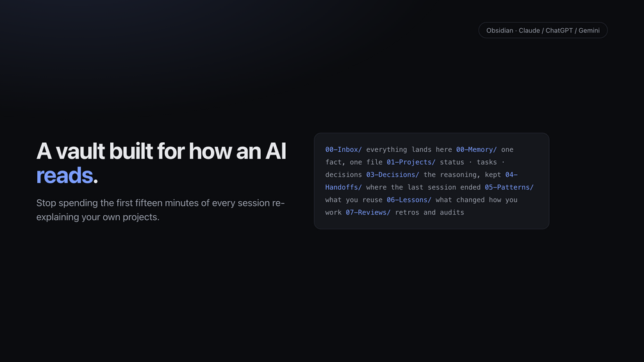
Task: Click the text where the last session ended
Action: click(x=423, y=187)
